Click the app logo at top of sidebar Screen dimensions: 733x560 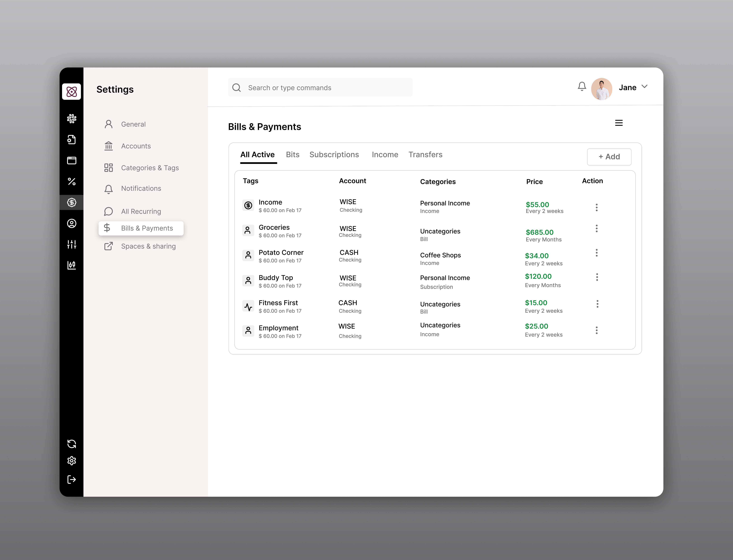72,92
